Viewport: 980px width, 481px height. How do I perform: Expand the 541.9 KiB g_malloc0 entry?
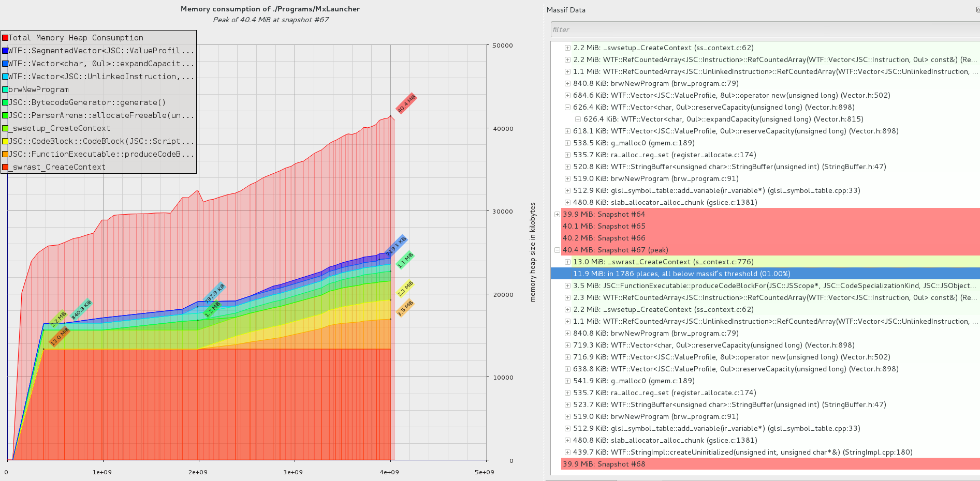pyautogui.click(x=567, y=381)
